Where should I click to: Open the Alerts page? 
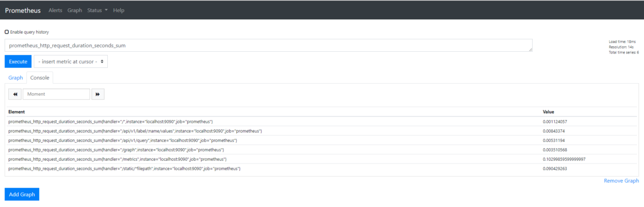[x=56, y=10]
